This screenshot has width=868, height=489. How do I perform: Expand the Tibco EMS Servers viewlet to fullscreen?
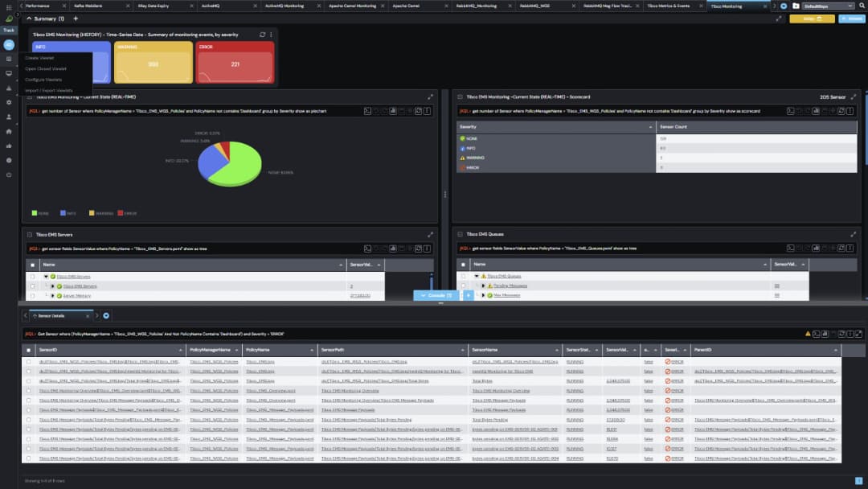point(432,235)
